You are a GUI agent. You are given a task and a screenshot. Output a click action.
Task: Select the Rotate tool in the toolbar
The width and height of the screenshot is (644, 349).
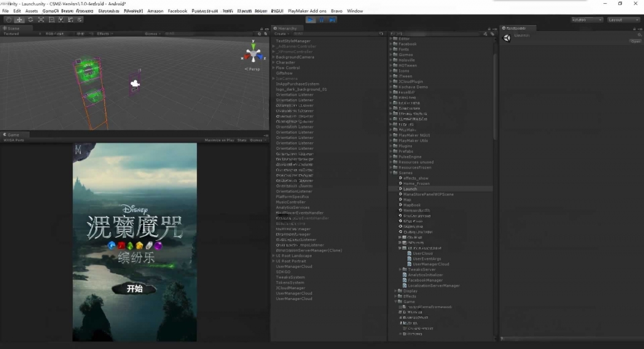tap(30, 19)
